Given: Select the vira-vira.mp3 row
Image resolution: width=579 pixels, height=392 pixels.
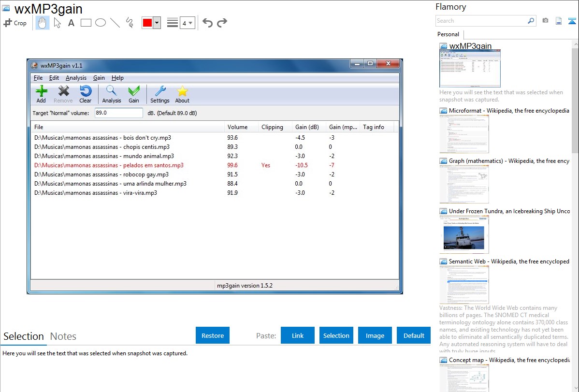Looking at the screenshot, I should (x=214, y=193).
